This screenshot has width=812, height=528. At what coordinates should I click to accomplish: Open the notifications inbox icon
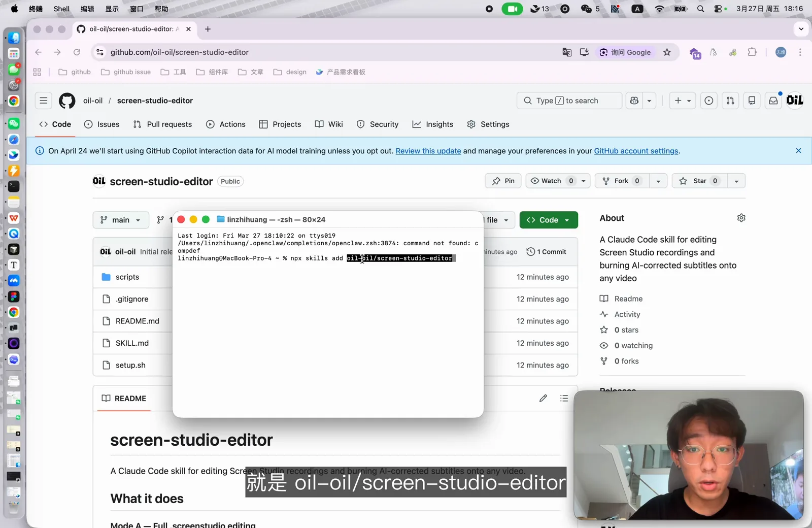click(x=773, y=101)
